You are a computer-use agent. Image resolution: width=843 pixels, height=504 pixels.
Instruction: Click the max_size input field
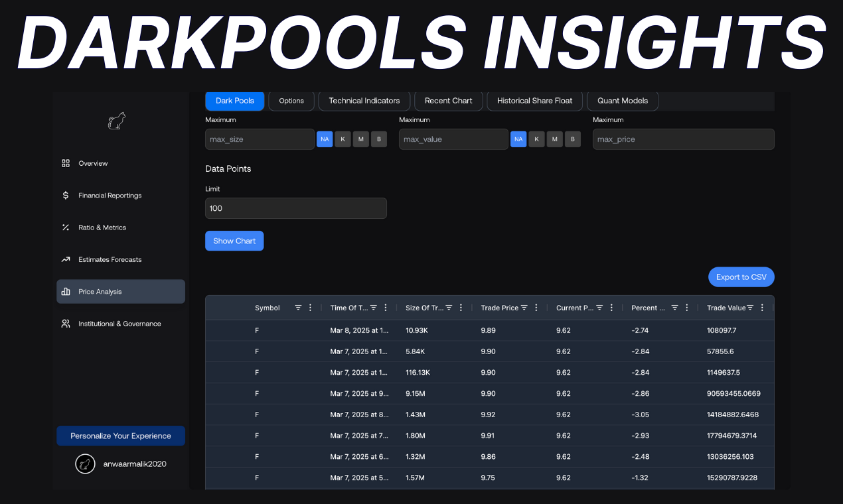click(x=260, y=139)
